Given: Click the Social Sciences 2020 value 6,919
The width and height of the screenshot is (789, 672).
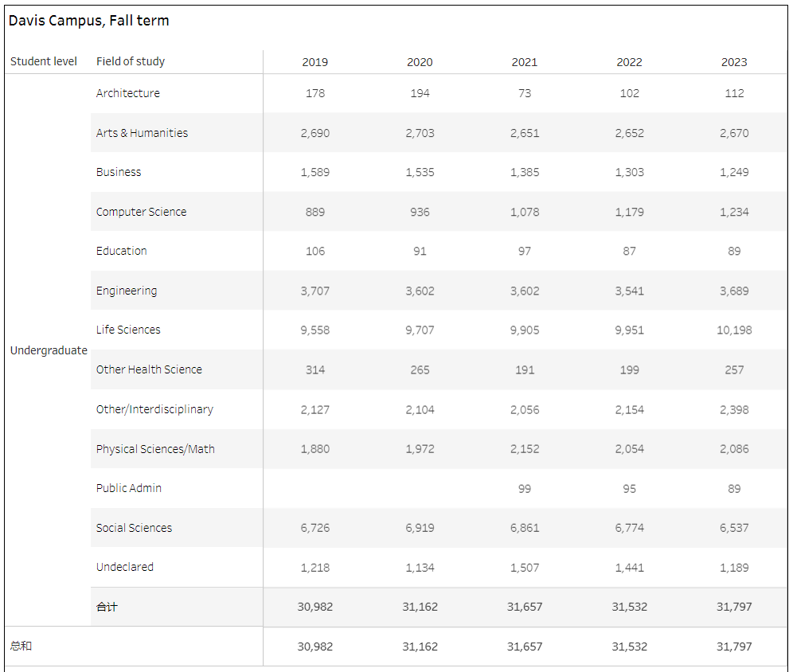Looking at the screenshot, I should click(420, 528).
